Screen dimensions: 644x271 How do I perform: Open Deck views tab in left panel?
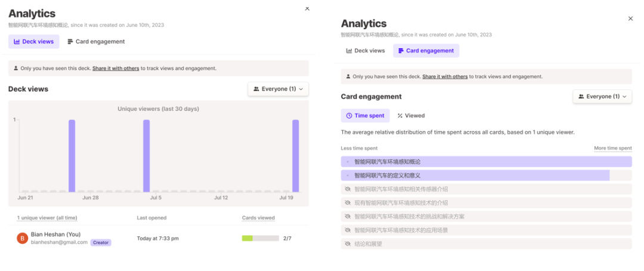pos(33,42)
